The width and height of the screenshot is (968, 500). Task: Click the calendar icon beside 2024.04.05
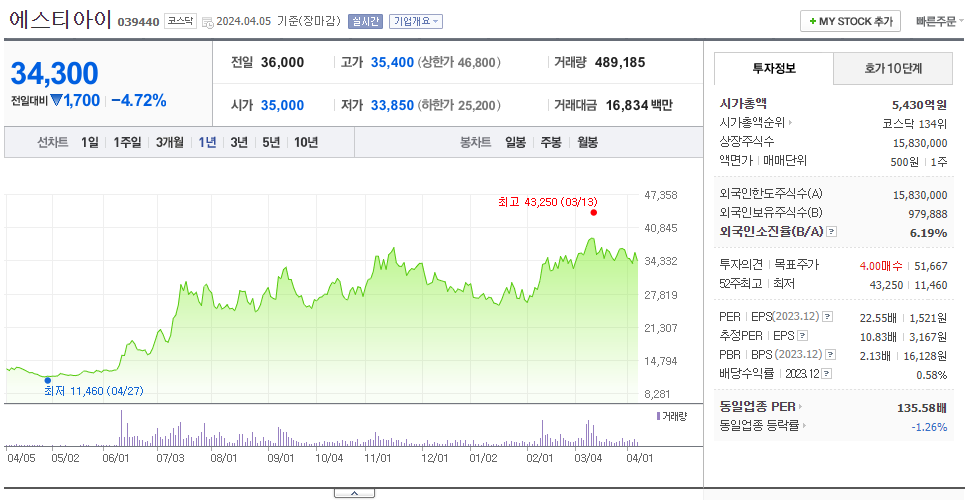207,22
